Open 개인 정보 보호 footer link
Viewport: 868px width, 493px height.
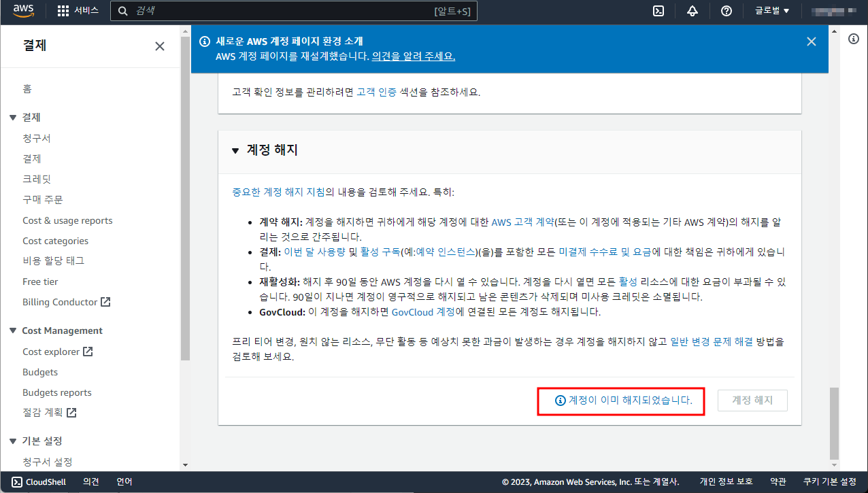pyautogui.click(x=726, y=481)
